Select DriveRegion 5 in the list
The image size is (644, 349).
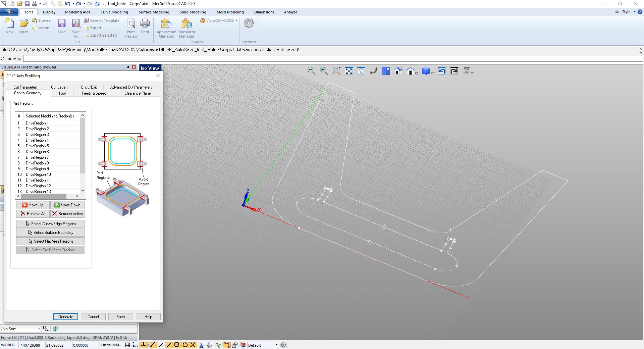point(48,146)
